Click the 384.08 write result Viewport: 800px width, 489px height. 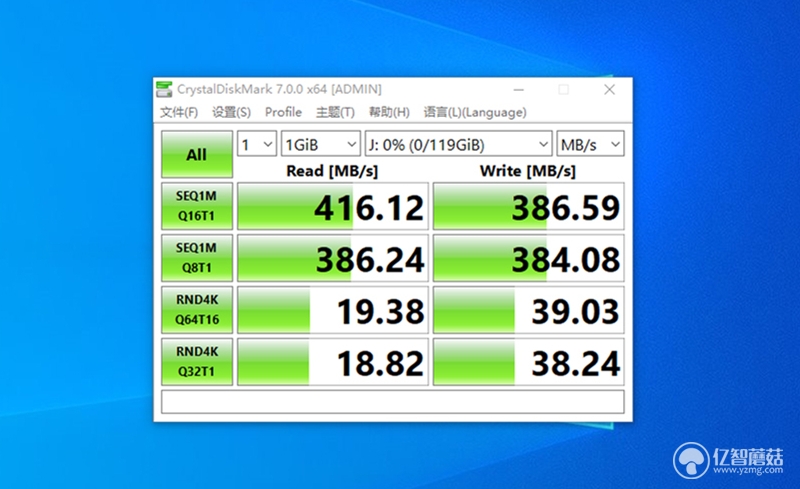[529, 258]
